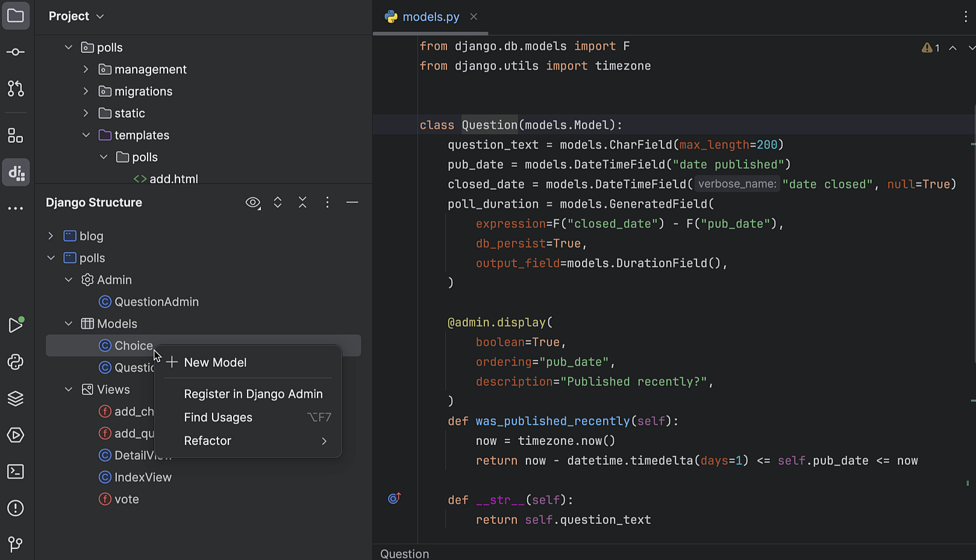
Task: Open the Git version control icon
Action: coord(16,544)
